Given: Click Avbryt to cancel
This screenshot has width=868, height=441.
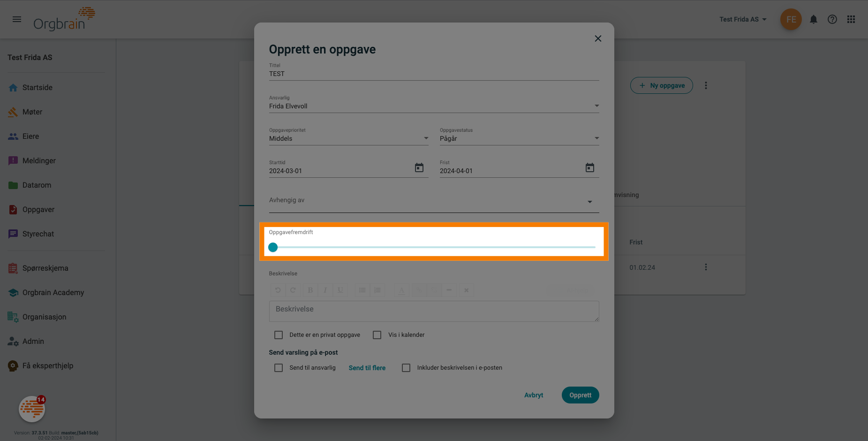Looking at the screenshot, I should click(x=534, y=395).
